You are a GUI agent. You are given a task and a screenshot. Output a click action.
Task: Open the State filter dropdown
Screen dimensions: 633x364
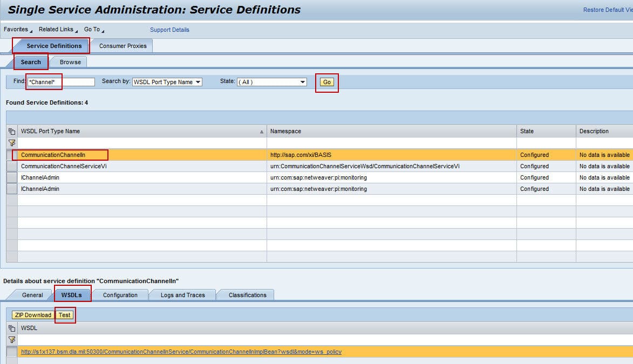[272, 82]
